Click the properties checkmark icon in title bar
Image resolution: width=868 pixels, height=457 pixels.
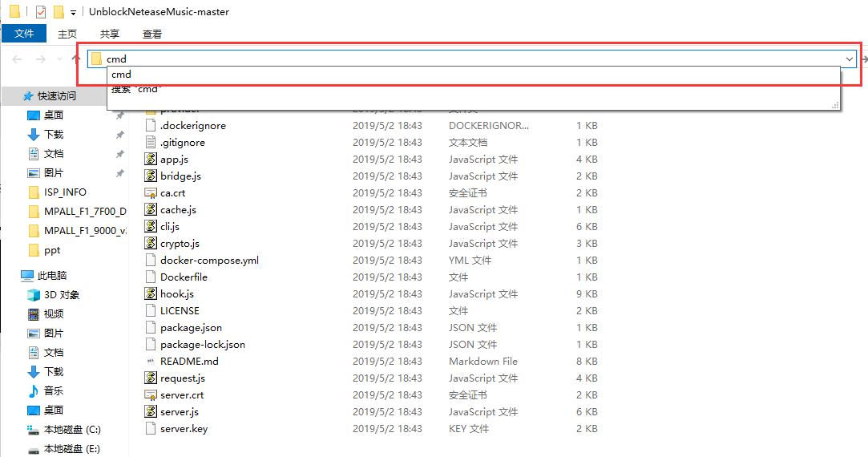[41, 12]
